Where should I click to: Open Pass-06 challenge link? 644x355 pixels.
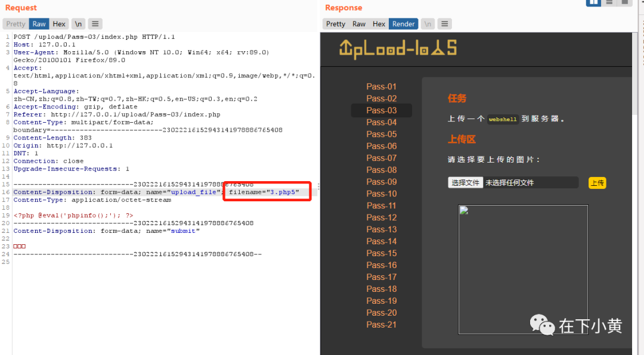[381, 146]
